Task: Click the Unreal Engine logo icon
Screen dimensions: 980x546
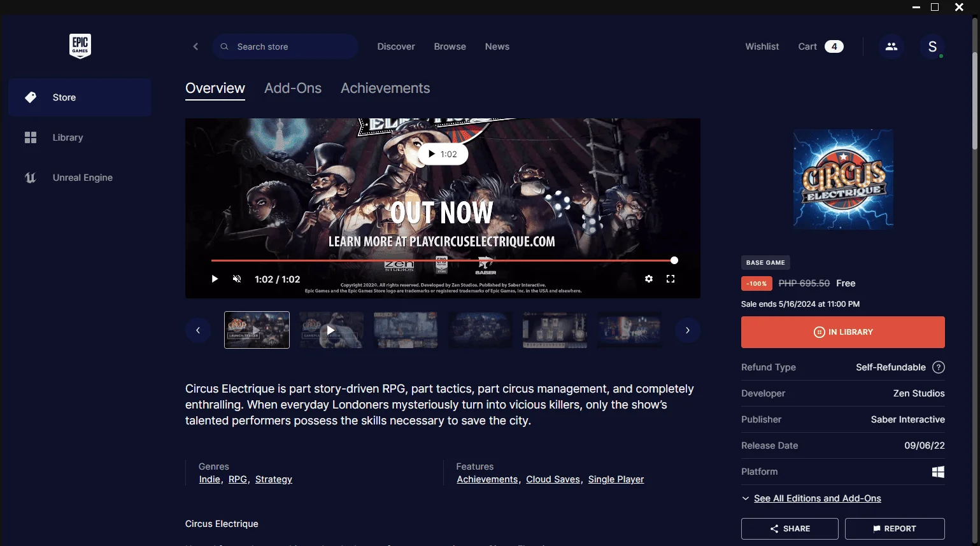Action: pyautogui.click(x=31, y=178)
